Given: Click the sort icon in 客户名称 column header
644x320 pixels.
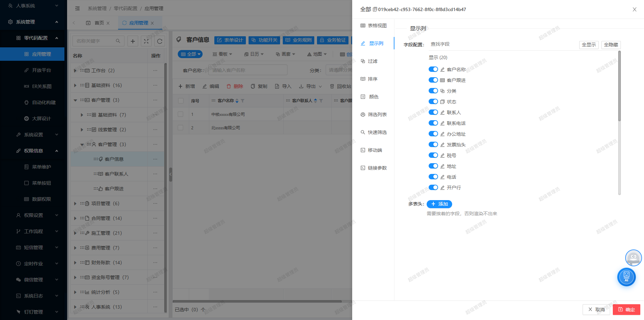Looking at the screenshot, I should (x=237, y=101).
